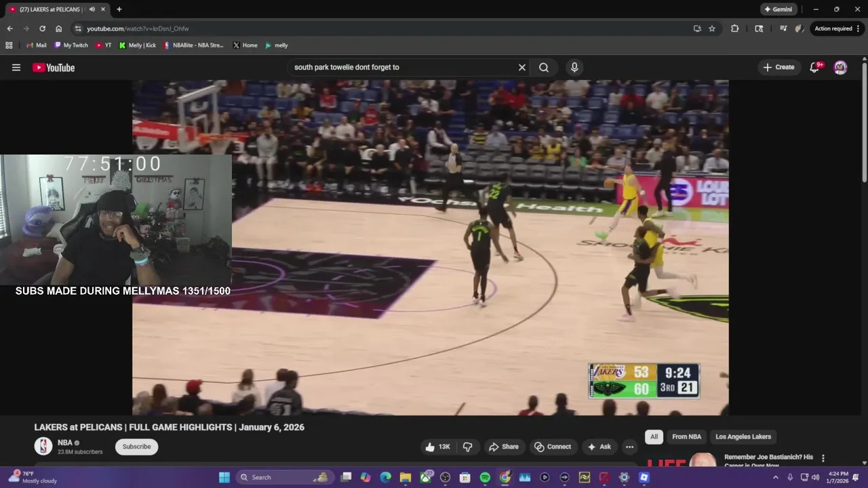This screenshot has height=488, width=868.
Task: Open the Melly | Kick bookmark
Action: pyautogui.click(x=137, y=45)
